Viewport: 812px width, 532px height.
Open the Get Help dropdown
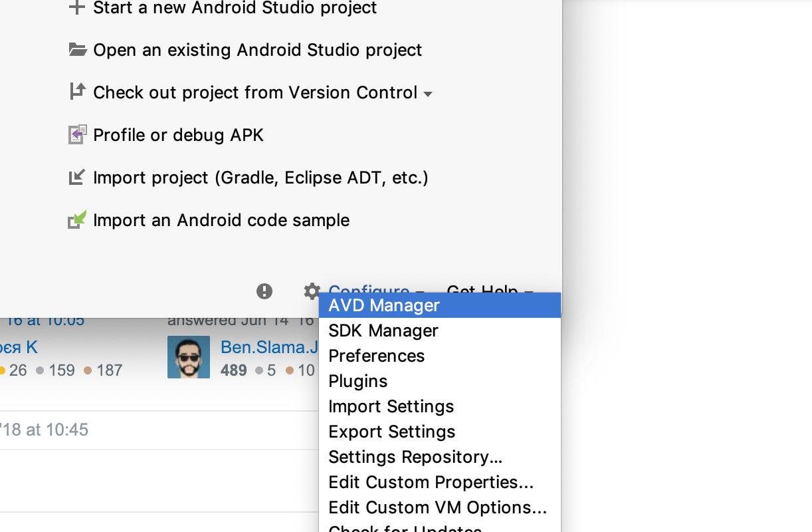pyautogui.click(x=490, y=291)
